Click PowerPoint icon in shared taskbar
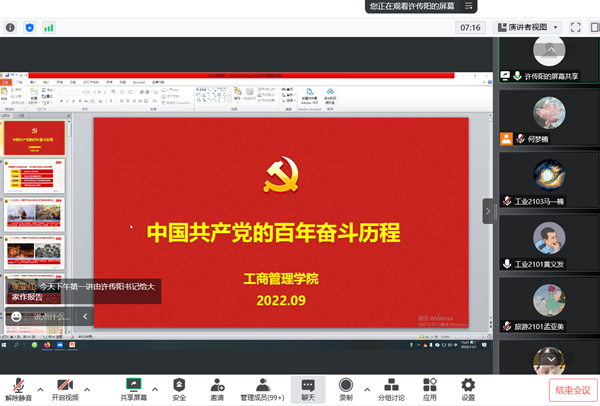The height and width of the screenshot is (406, 600). [72, 345]
